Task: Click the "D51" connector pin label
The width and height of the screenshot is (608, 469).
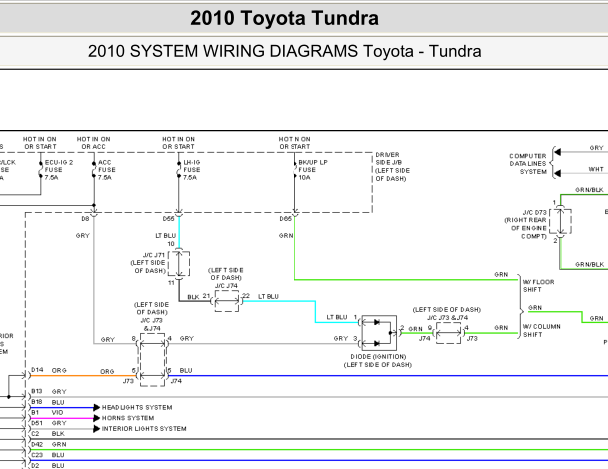Action: [37, 423]
